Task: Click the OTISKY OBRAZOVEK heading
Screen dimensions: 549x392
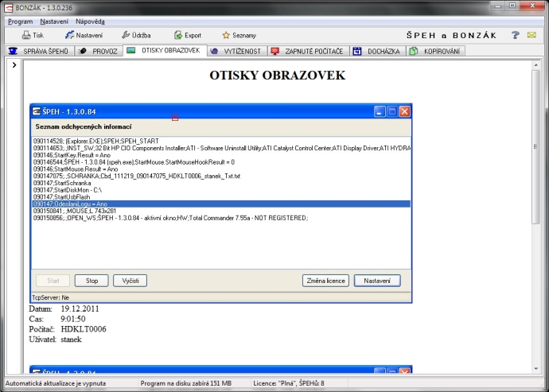Action: point(278,76)
